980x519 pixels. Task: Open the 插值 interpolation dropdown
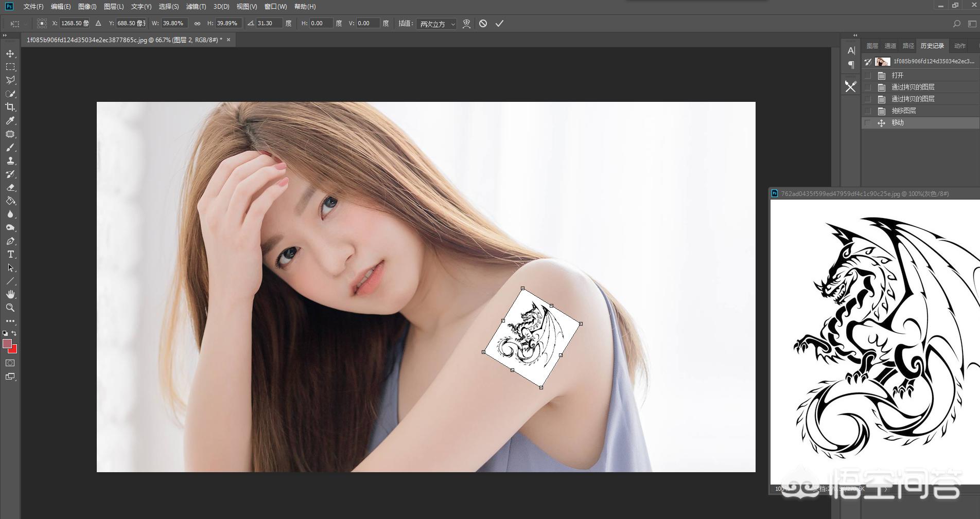436,24
